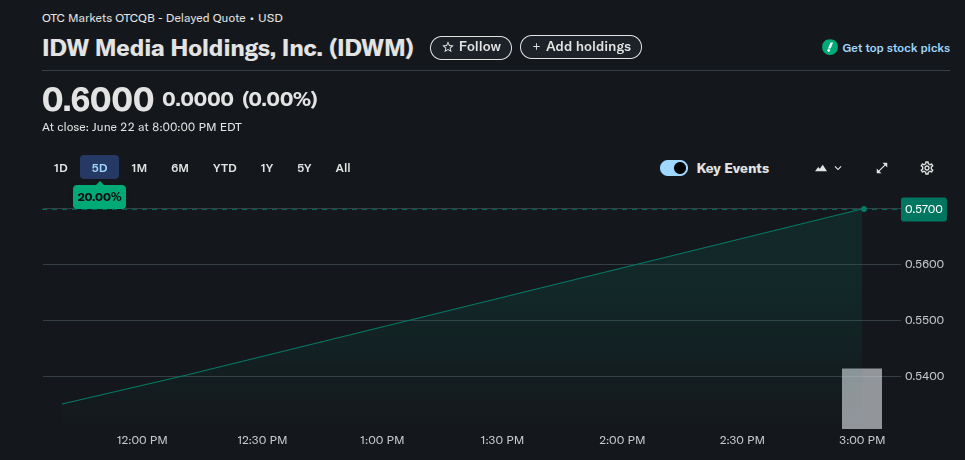Show the YTD chart range
This screenshot has height=460, width=965.
225,168
